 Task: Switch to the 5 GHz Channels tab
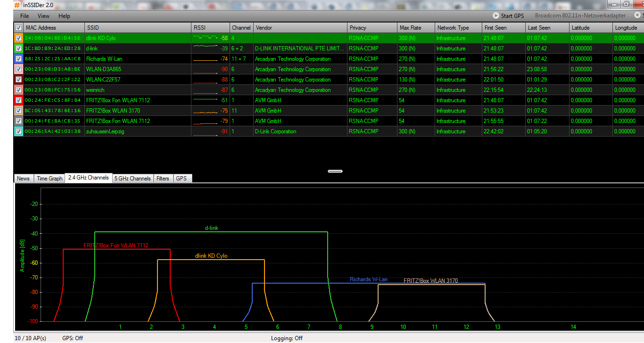click(x=132, y=179)
